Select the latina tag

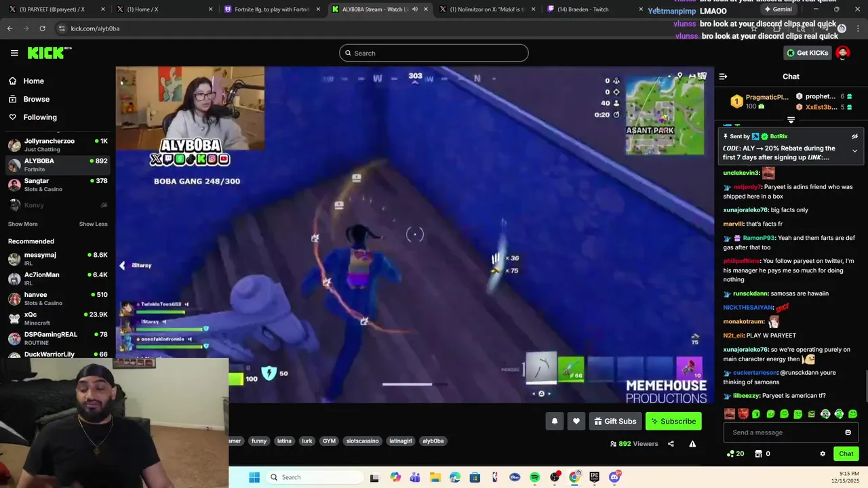[x=284, y=441]
